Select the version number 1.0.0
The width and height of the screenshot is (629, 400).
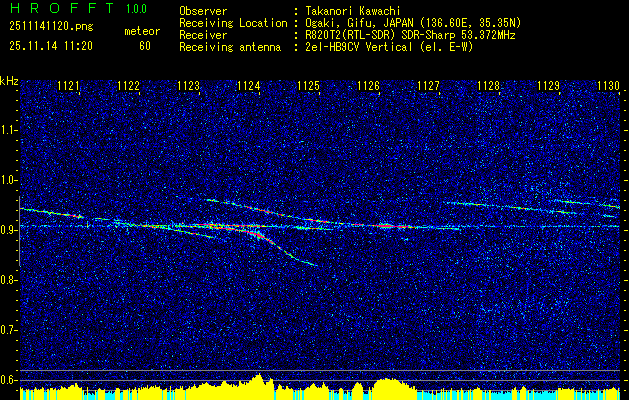coord(136,8)
